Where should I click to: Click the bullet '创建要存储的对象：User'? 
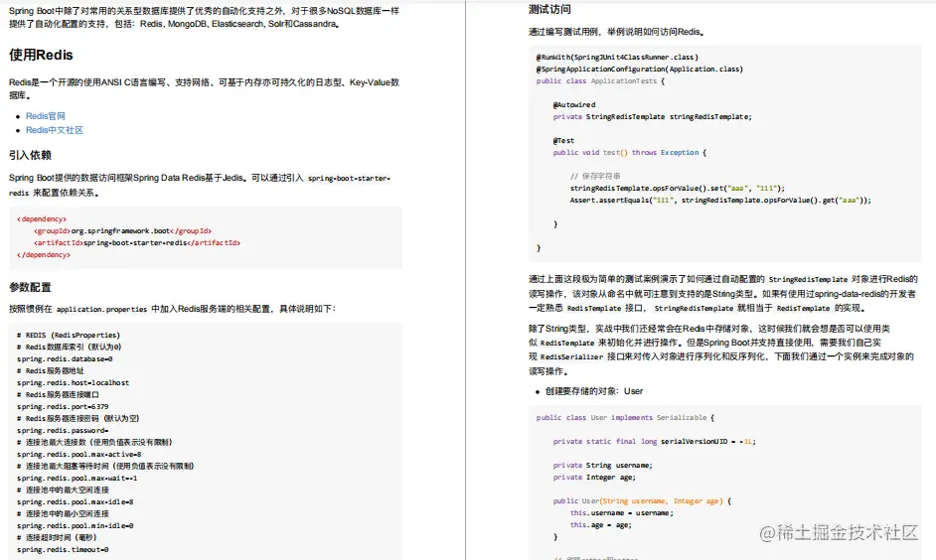(x=594, y=391)
